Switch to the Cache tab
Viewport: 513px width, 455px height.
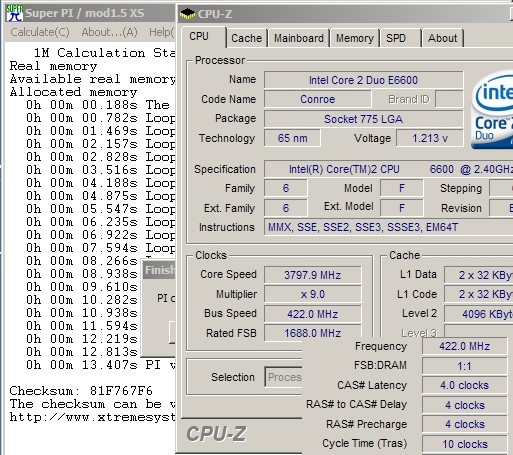247,38
